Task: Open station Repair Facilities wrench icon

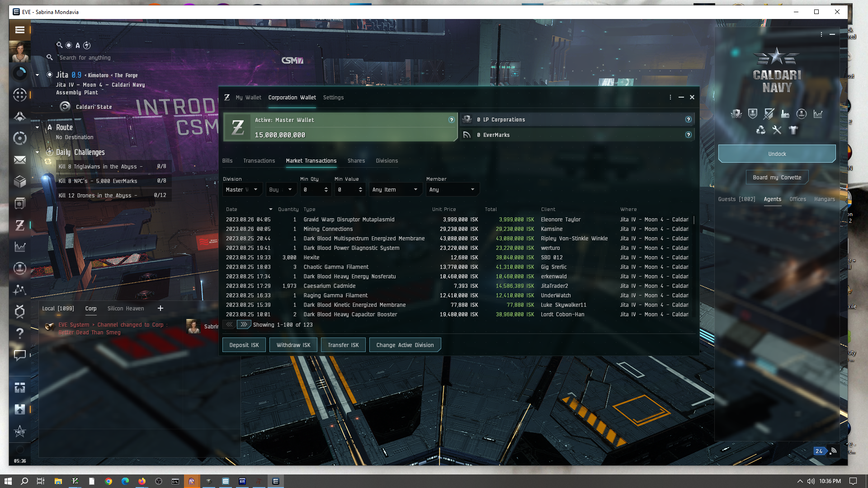Action: (x=777, y=130)
